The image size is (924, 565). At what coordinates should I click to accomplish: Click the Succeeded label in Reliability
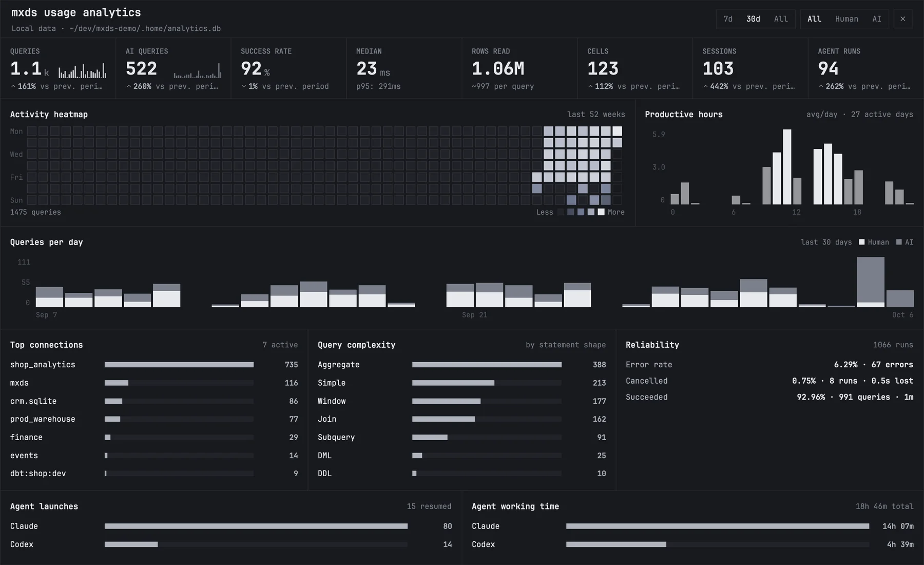click(647, 397)
